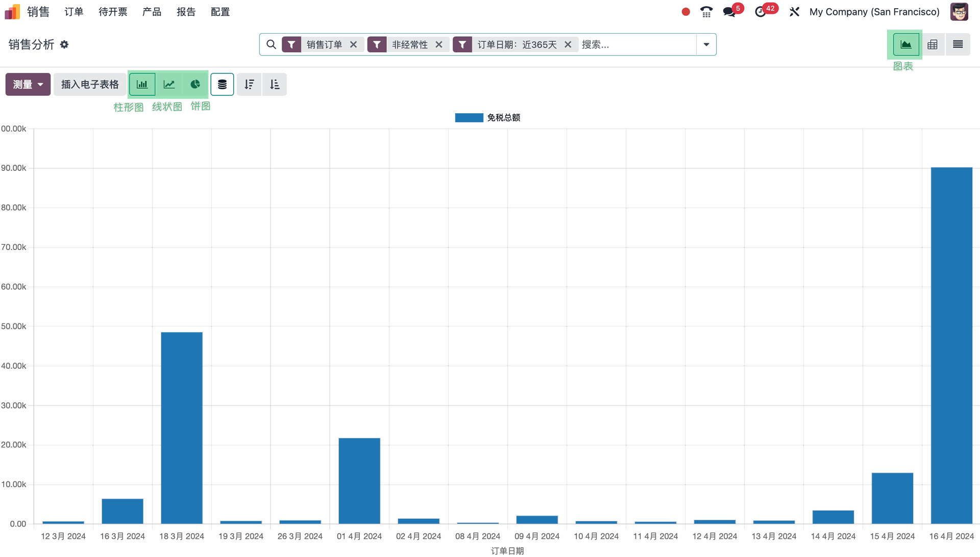Sort bars in descending order
980x557 pixels.
[x=249, y=85]
